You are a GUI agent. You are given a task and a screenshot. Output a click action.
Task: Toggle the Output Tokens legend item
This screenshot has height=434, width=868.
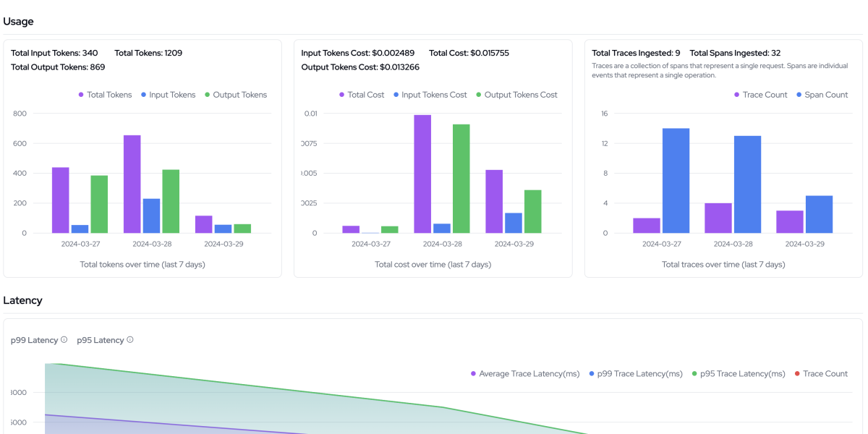(235, 95)
